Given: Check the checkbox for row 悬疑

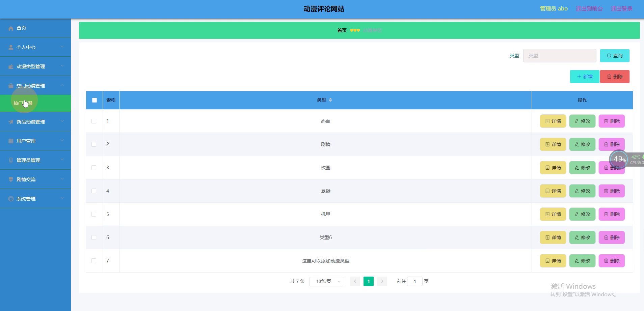Looking at the screenshot, I should [x=94, y=191].
